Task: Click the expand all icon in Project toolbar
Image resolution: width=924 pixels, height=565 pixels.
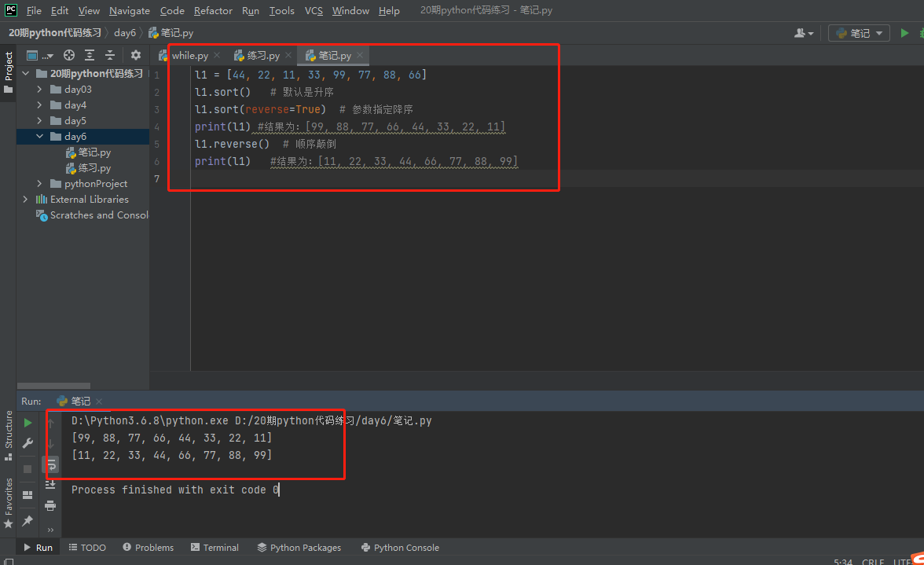Action: [90, 55]
